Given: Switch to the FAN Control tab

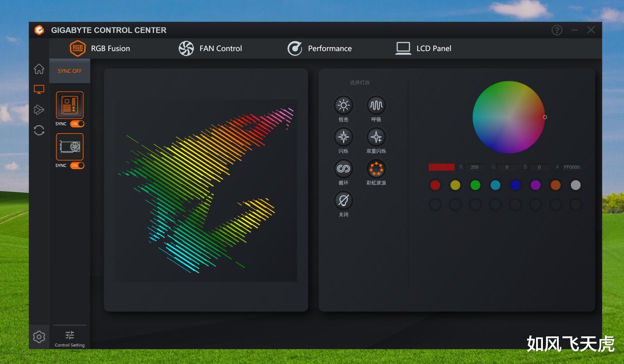Looking at the screenshot, I should (x=210, y=48).
